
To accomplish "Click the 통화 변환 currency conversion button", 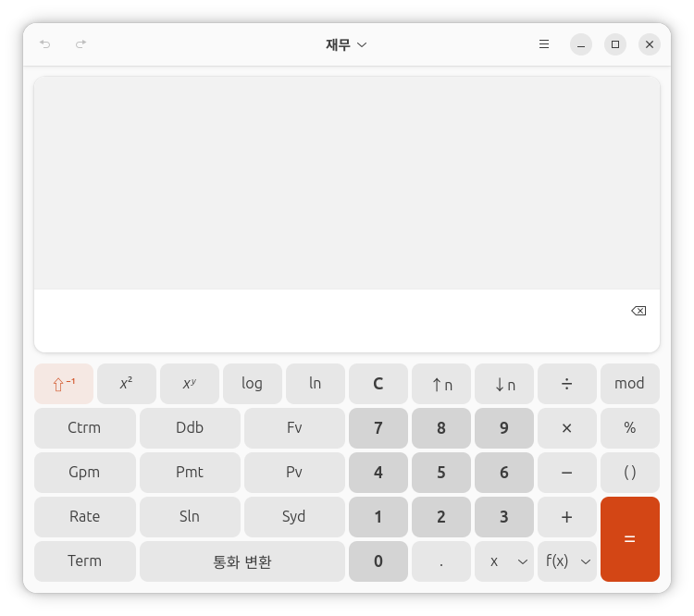I will tap(242, 561).
